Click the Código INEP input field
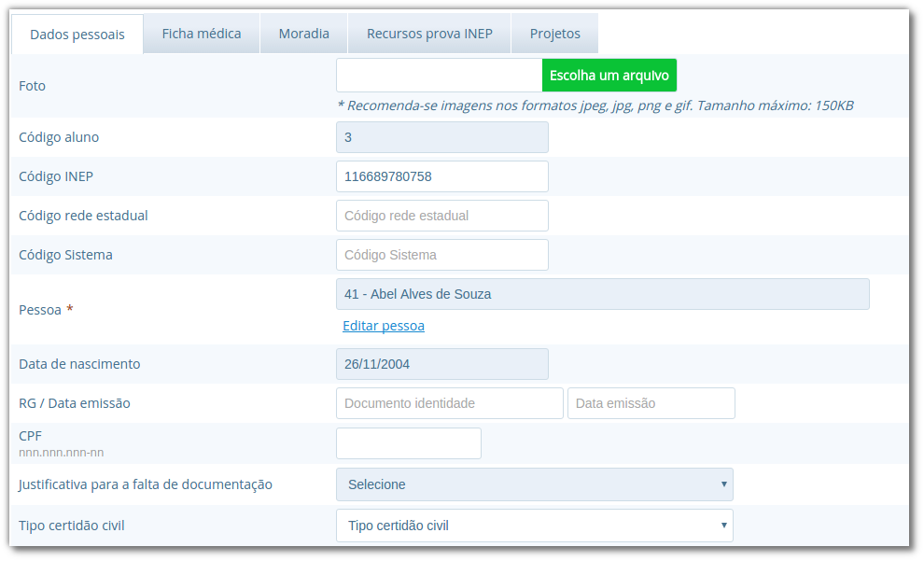The height and width of the screenshot is (561, 924). (x=441, y=176)
